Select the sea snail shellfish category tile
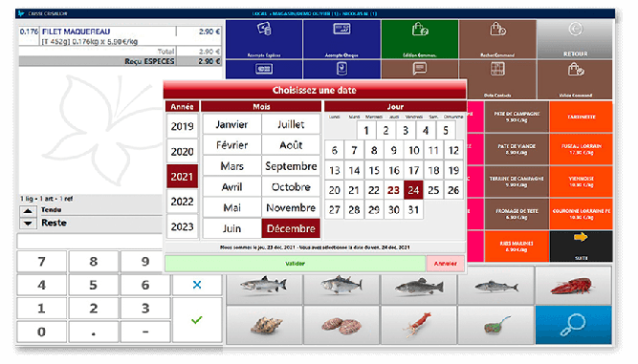This screenshot has height=364, width=638. (x=264, y=325)
